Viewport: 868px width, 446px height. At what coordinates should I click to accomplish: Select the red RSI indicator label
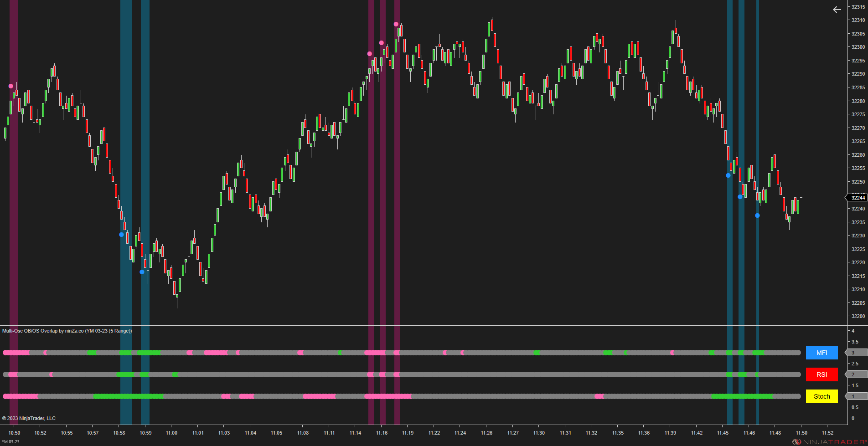click(821, 374)
